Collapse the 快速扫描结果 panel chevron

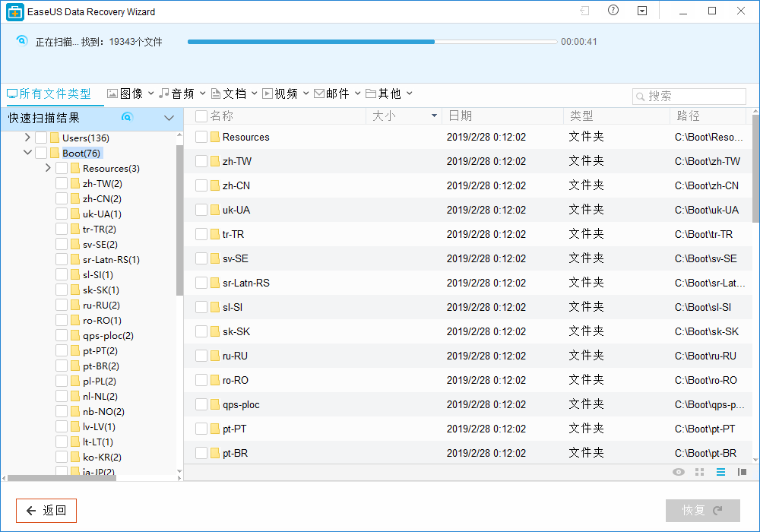[x=169, y=118]
